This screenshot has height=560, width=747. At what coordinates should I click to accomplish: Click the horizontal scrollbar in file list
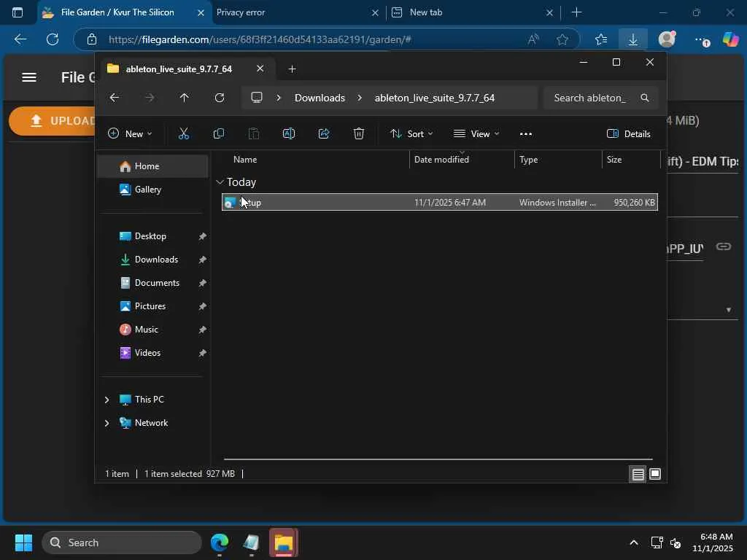tap(438, 459)
